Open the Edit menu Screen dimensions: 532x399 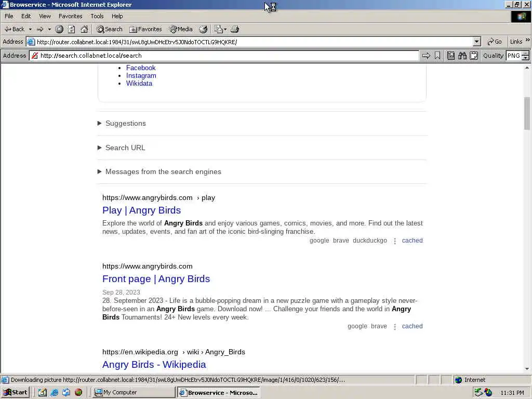(x=26, y=16)
